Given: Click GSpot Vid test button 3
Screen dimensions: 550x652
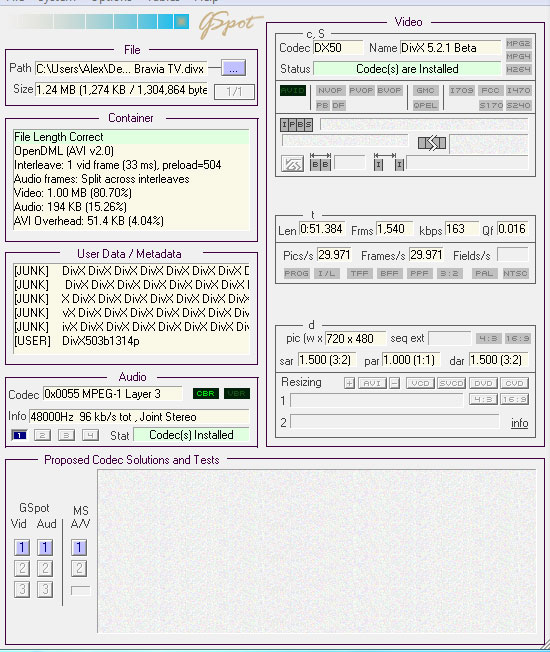Looking at the screenshot, I should point(22,589).
